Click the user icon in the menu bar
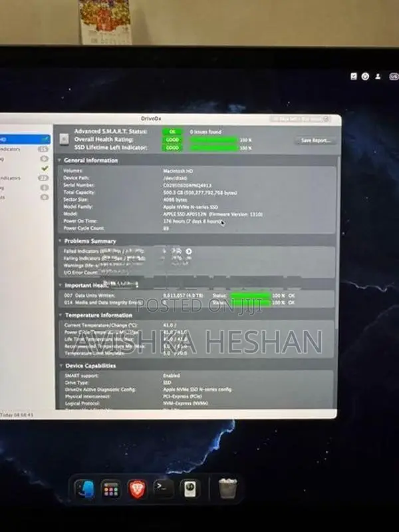The width and height of the screenshot is (399, 532). (x=378, y=77)
